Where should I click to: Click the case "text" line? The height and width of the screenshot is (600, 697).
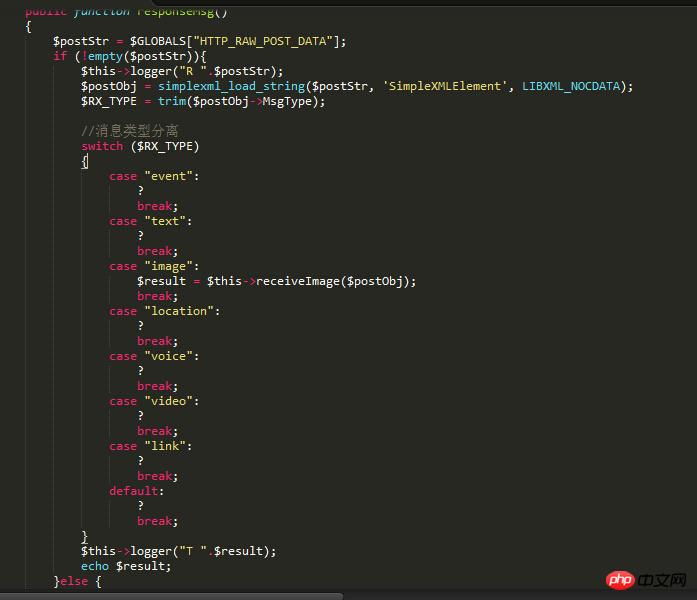(x=150, y=221)
